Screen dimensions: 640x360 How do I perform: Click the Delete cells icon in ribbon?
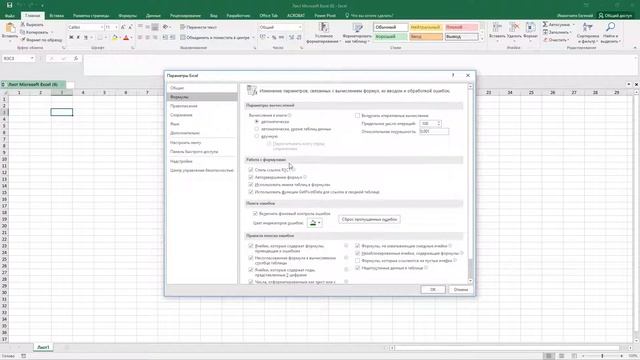click(x=514, y=28)
